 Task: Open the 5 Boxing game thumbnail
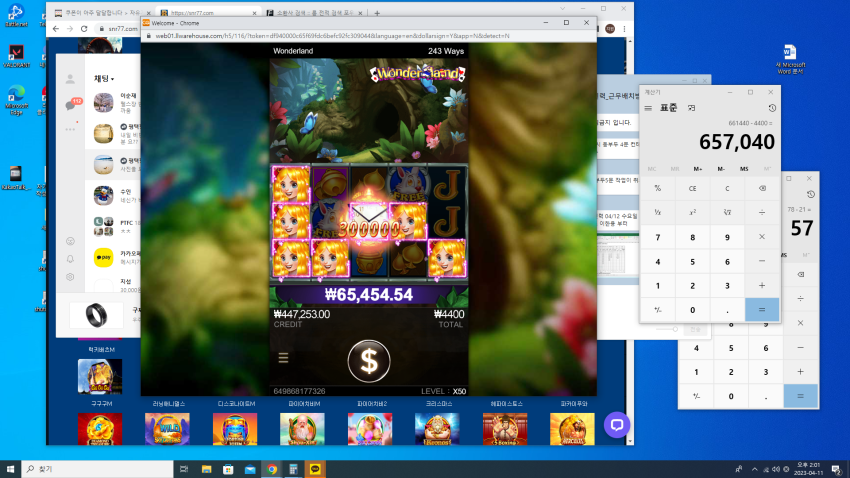pos(505,429)
